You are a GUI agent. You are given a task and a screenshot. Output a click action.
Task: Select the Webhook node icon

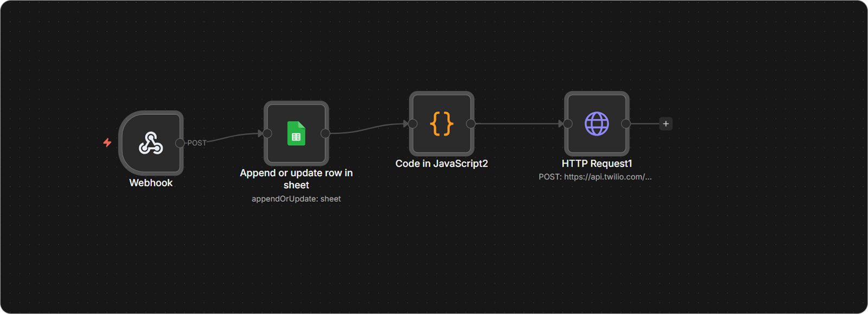pos(151,143)
